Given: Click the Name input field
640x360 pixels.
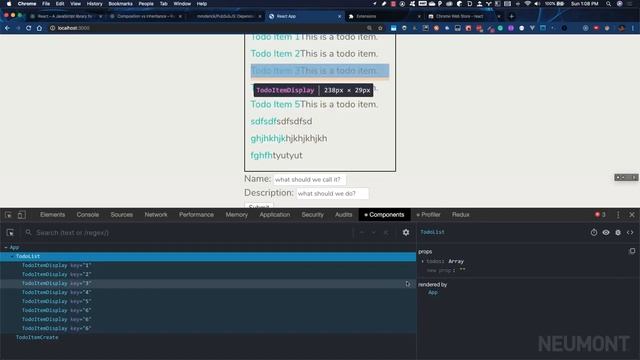Looking at the screenshot, I should [309, 180].
